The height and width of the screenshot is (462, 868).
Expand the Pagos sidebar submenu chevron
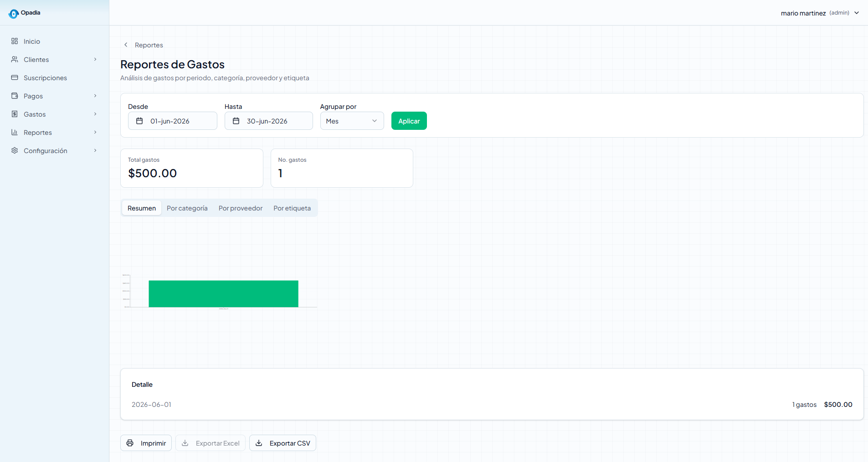(95, 96)
